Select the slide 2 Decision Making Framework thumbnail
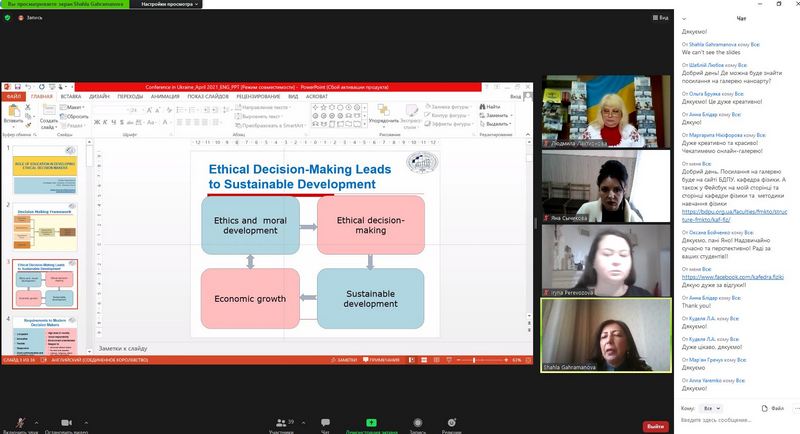Screen dimensions: 800x434 (x=45, y=227)
